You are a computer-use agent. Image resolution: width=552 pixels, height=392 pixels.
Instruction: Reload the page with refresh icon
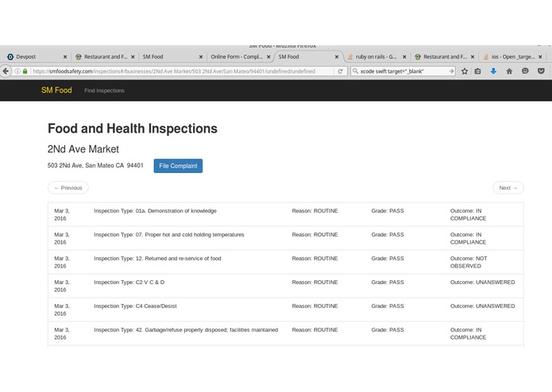(341, 71)
